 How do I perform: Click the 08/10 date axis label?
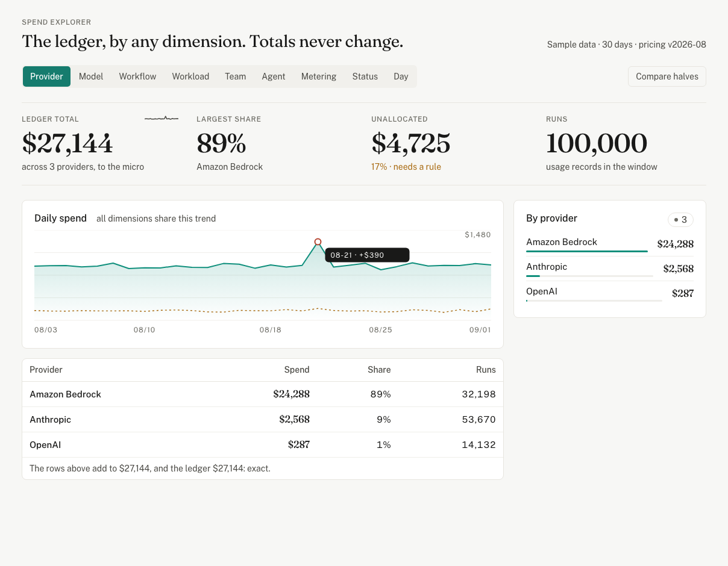point(144,330)
